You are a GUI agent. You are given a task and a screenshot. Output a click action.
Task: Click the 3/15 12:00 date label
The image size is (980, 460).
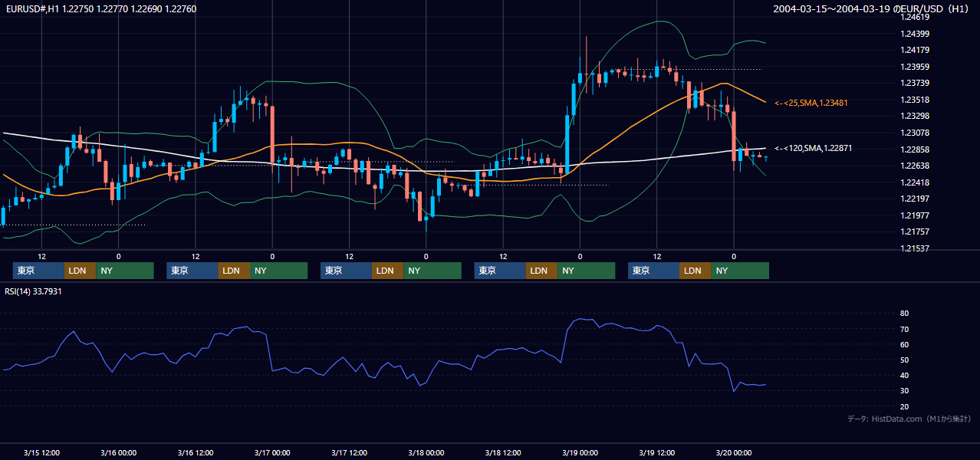(x=41, y=452)
